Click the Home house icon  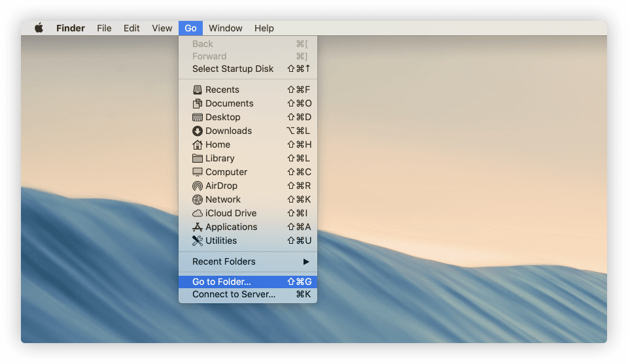tap(198, 145)
